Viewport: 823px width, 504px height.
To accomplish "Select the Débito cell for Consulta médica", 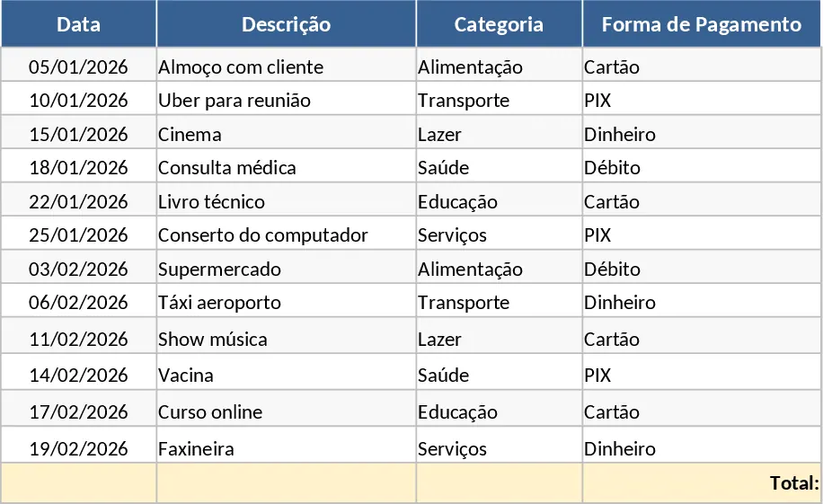I will click(x=702, y=166).
